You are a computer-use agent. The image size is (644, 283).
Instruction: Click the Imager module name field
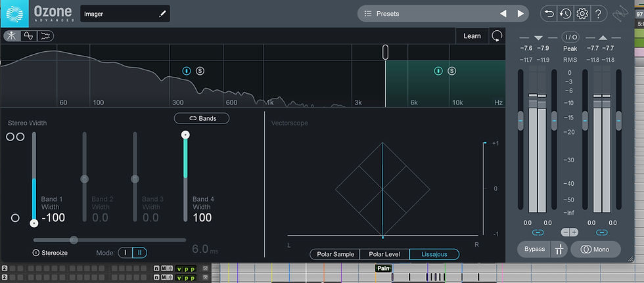click(125, 14)
